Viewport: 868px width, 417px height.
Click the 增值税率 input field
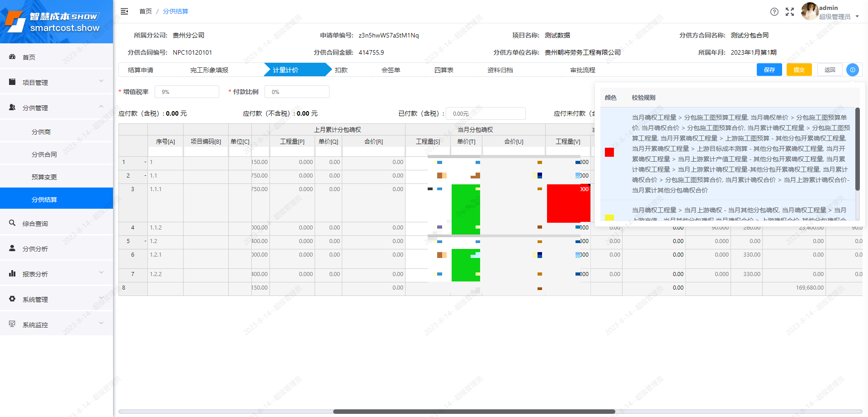[187, 92]
